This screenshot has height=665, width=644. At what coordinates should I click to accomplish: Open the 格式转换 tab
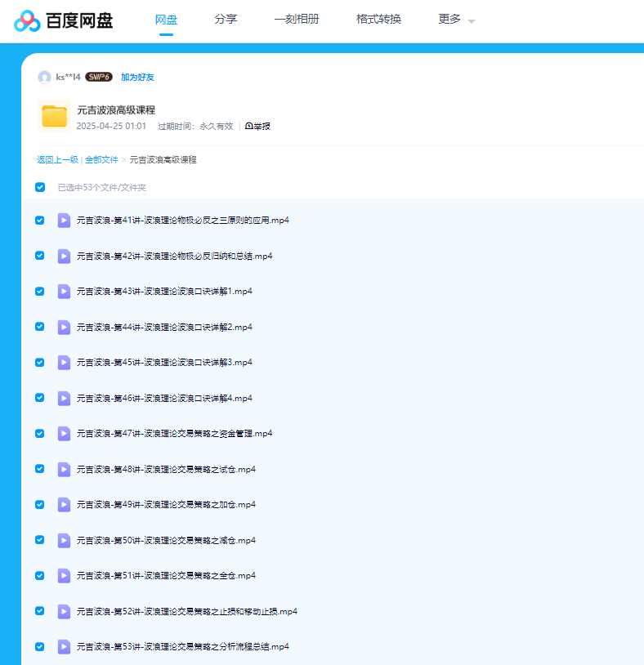coord(378,20)
